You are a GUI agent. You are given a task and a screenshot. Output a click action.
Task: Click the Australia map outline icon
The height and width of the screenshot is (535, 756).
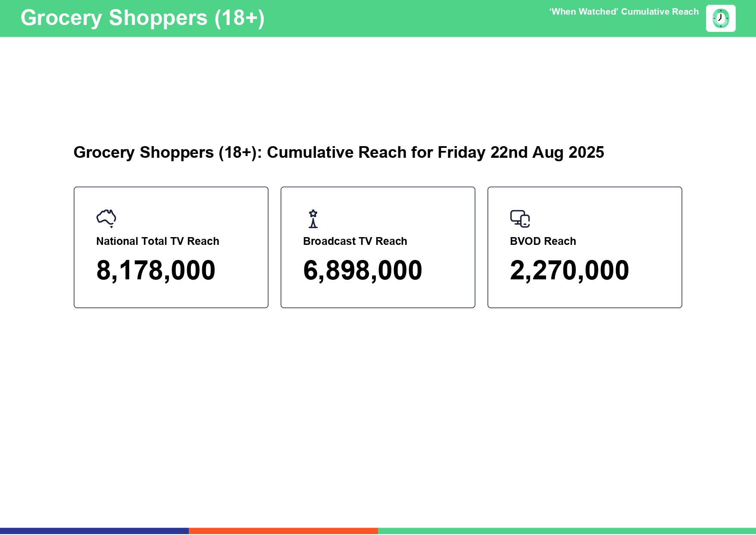(x=106, y=218)
